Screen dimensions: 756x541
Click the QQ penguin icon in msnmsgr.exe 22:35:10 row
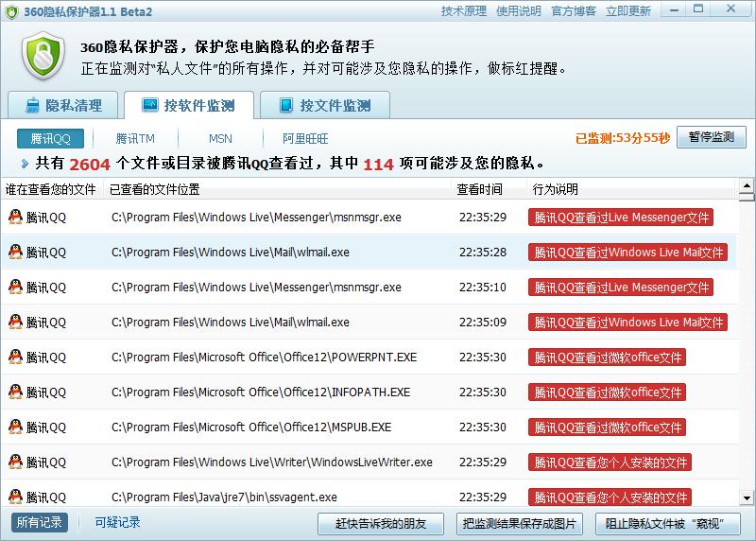15,287
